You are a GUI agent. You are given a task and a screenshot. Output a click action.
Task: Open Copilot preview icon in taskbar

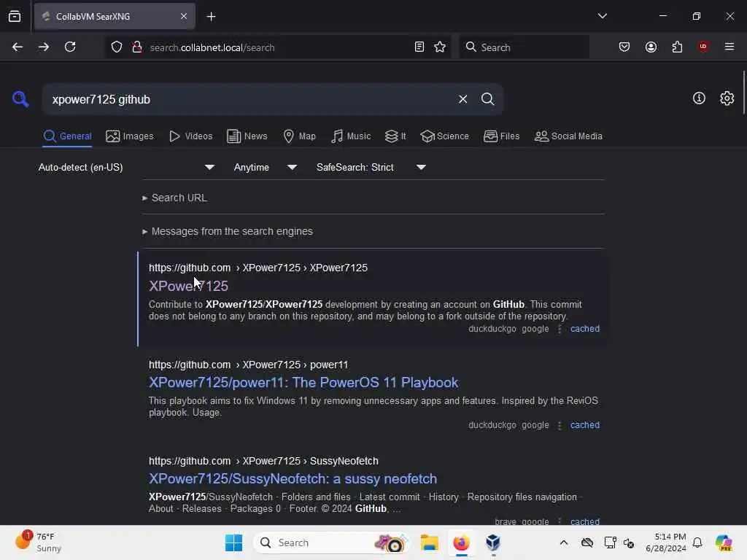[724, 542]
